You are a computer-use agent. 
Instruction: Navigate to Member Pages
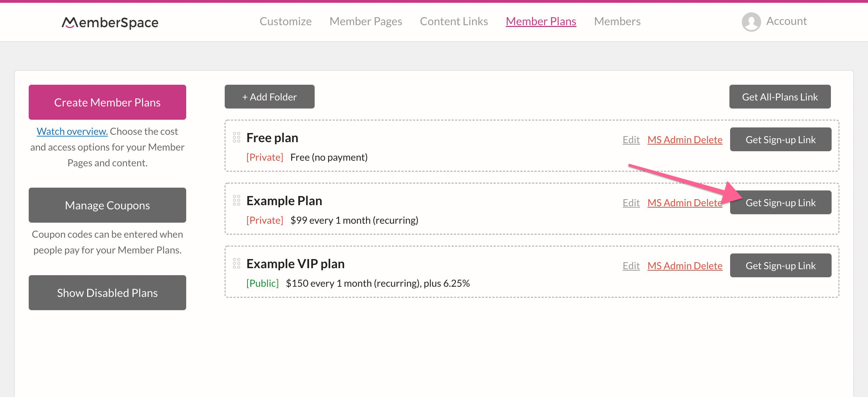(x=365, y=21)
